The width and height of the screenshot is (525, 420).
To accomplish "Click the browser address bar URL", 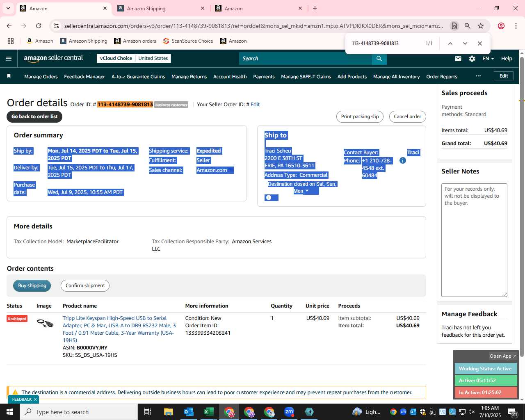I will (253, 26).
